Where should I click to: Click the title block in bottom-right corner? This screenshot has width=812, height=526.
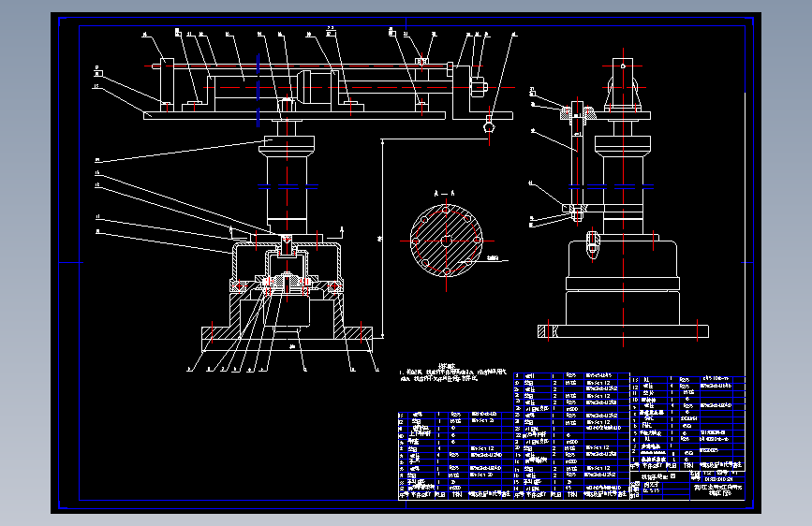click(x=687, y=485)
